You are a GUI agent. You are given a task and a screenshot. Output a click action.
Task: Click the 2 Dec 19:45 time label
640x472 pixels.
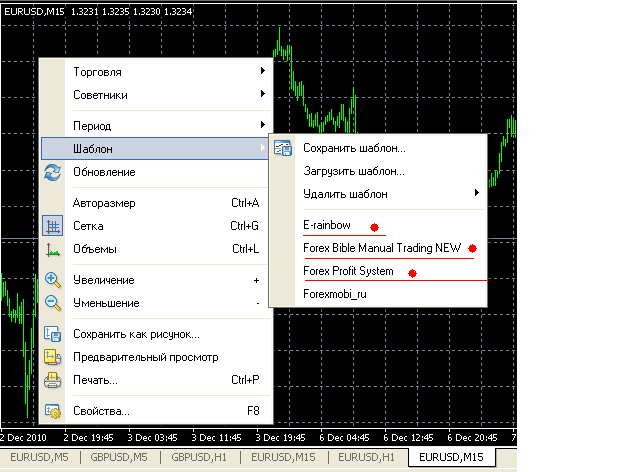88,438
